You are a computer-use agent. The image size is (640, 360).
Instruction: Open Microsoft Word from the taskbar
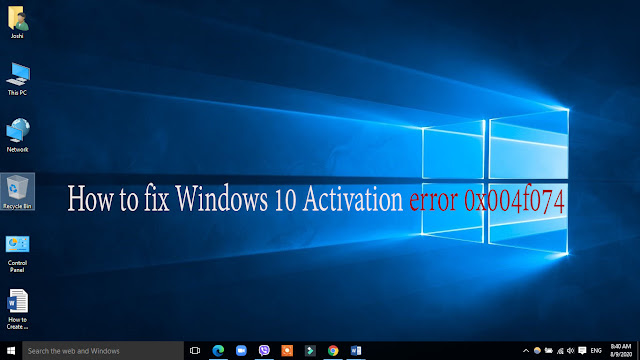click(356, 351)
